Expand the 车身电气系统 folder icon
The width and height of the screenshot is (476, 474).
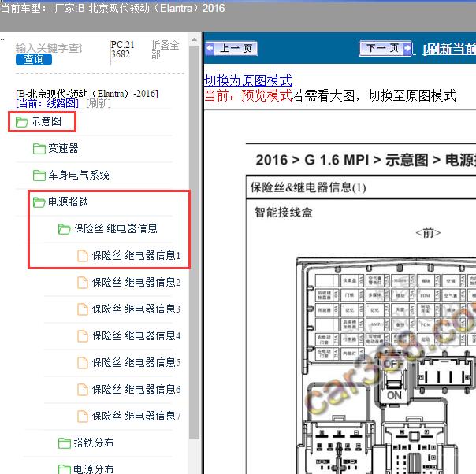(x=39, y=176)
